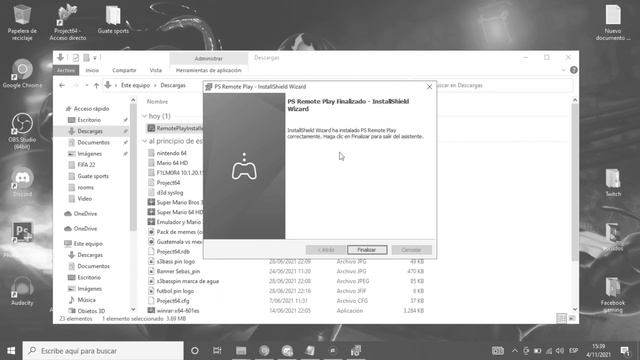The width and height of the screenshot is (640, 360).
Task: Select winrar-x64-601es application
Action: (x=178, y=311)
